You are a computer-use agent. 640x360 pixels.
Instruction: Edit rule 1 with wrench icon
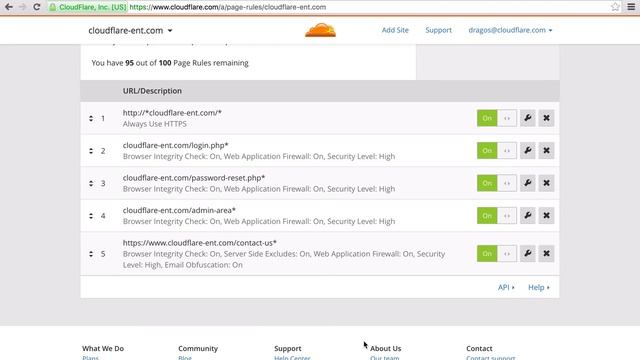coord(527,118)
